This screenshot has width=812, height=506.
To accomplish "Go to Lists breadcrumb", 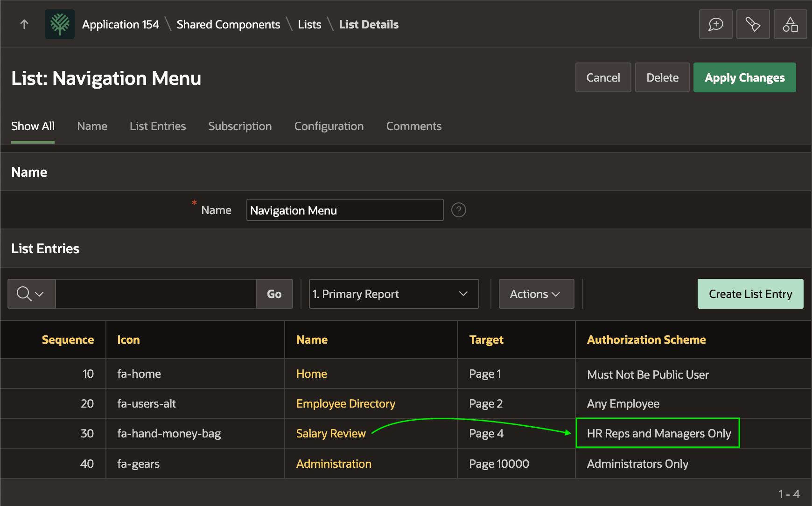I will [309, 24].
